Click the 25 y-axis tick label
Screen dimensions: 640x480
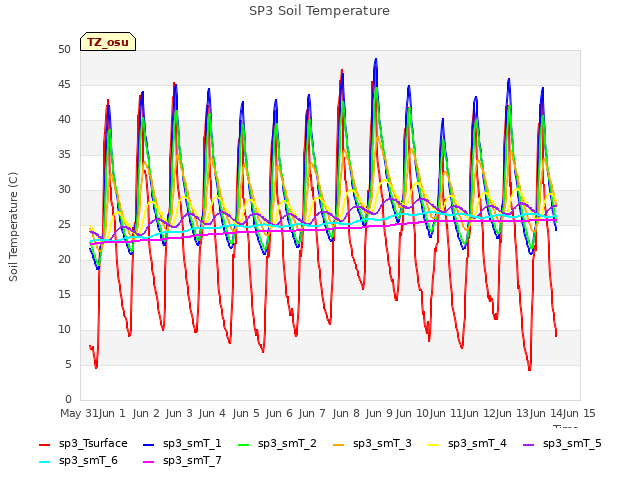[x=65, y=225]
